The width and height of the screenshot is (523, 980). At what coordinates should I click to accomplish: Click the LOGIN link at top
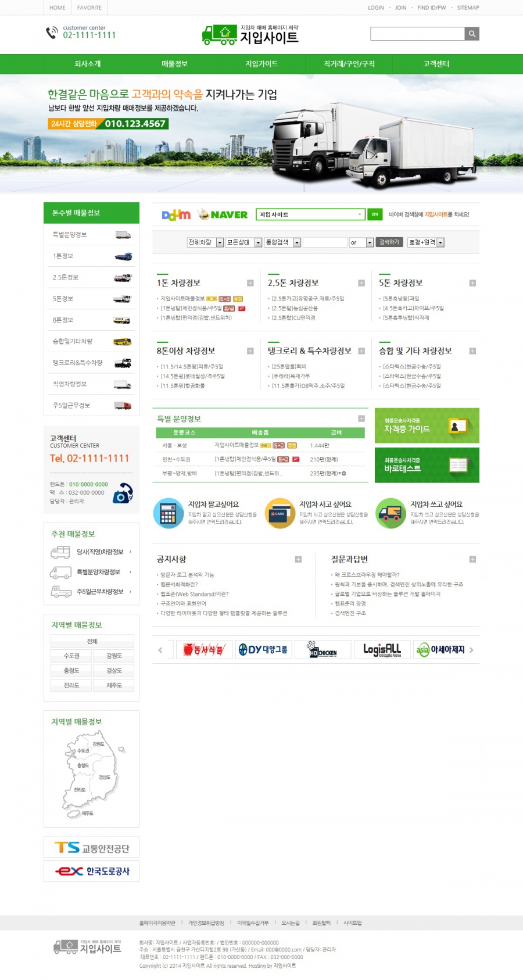(x=375, y=8)
